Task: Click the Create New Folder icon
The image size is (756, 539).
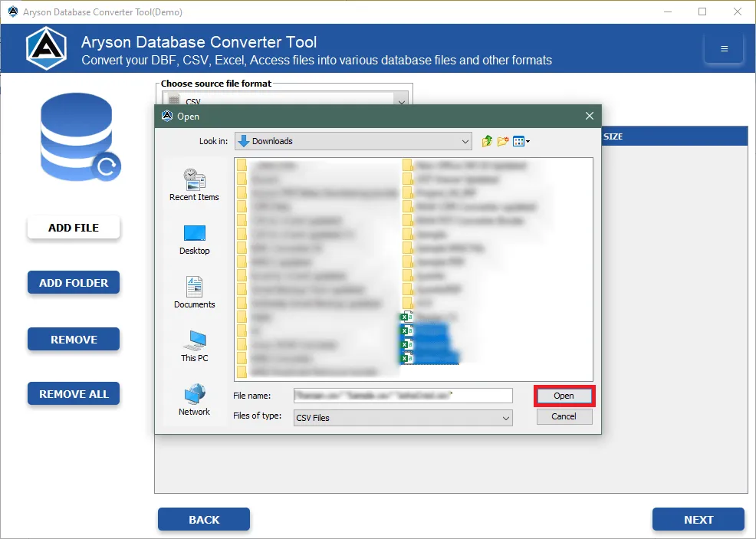Action: 502,141
